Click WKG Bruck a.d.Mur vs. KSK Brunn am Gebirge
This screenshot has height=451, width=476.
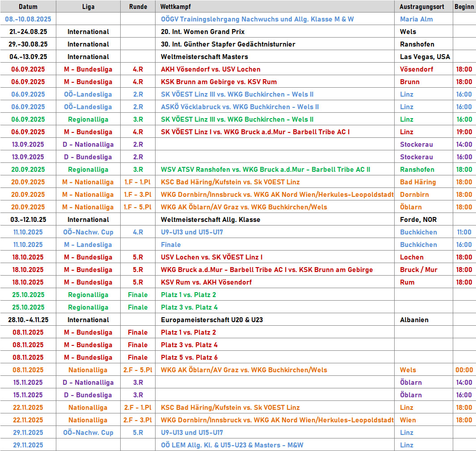pyautogui.click(x=266, y=269)
